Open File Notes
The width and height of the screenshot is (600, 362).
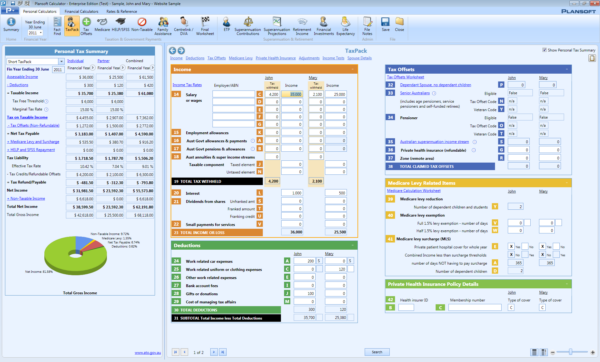367,26
